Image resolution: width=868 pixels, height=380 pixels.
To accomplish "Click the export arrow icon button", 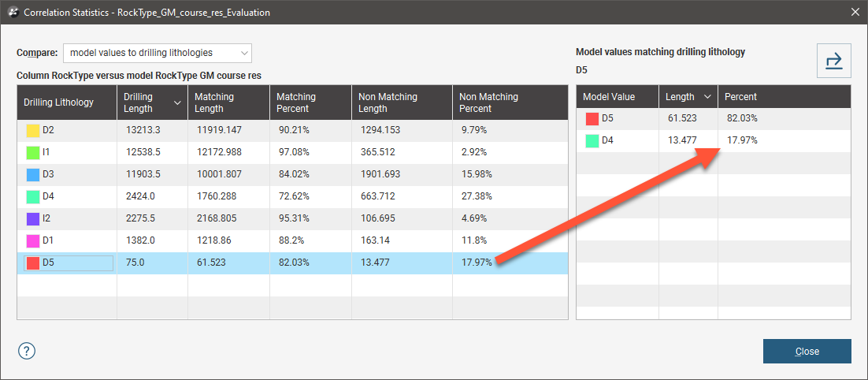I will (x=833, y=61).
